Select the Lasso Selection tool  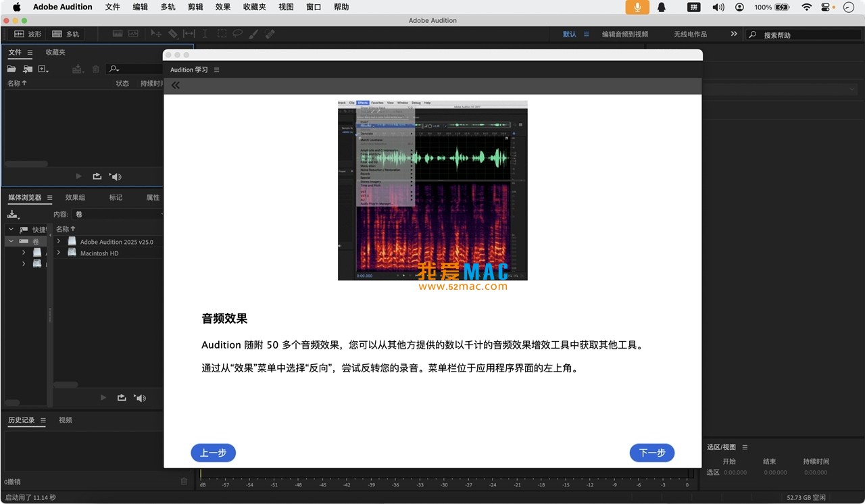click(237, 34)
